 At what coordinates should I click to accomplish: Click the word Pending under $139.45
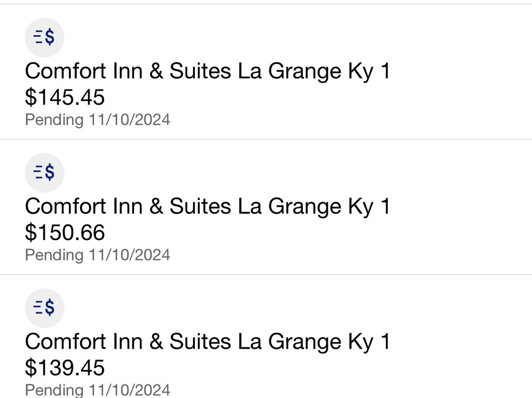tap(54, 390)
